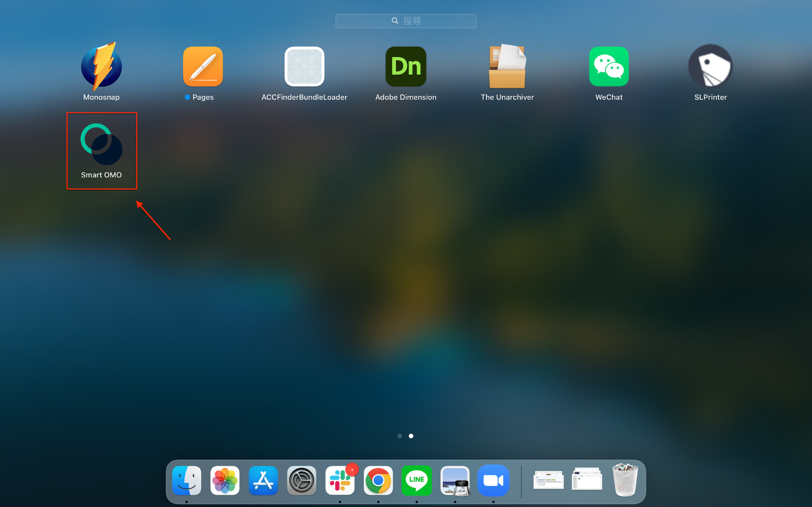Click the Smart OMO label text
This screenshot has width=812, height=507.
(101, 175)
